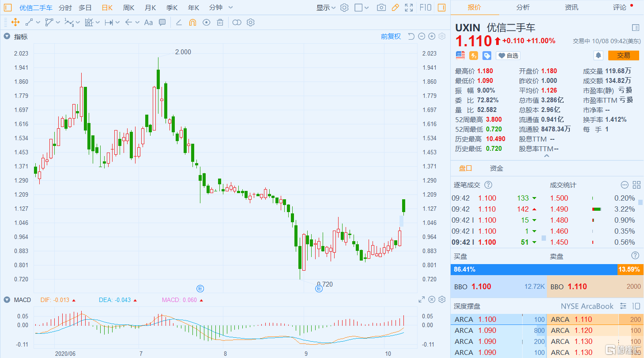Select the wave pattern drawing tool
This screenshot has width=644, height=358.
point(69,22)
